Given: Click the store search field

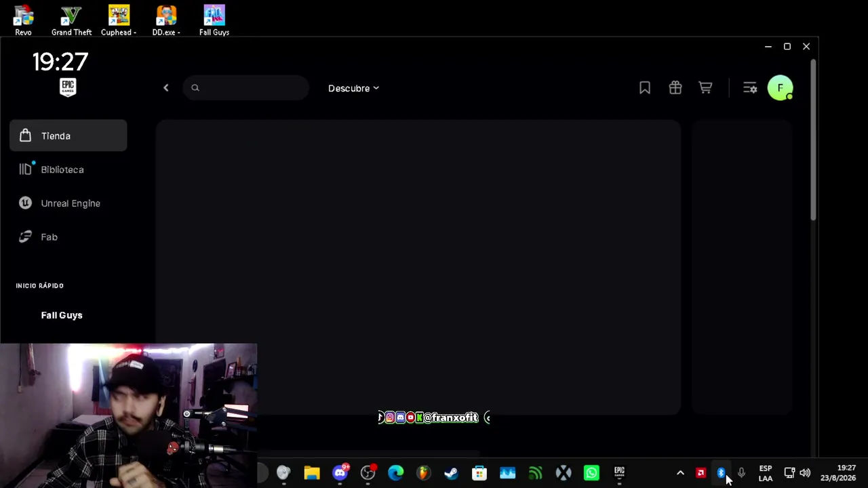Looking at the screenshot, I should pyautogui.click(x=245, y=87).
